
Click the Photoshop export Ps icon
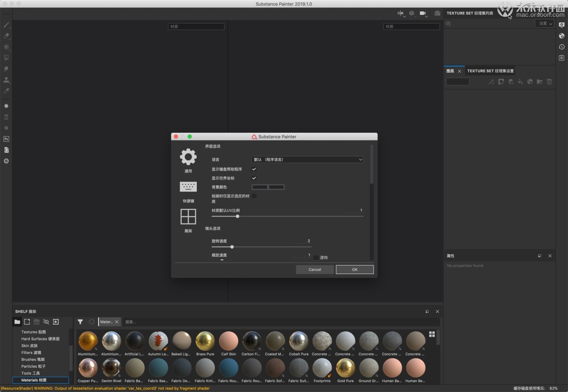pos(6,139)
